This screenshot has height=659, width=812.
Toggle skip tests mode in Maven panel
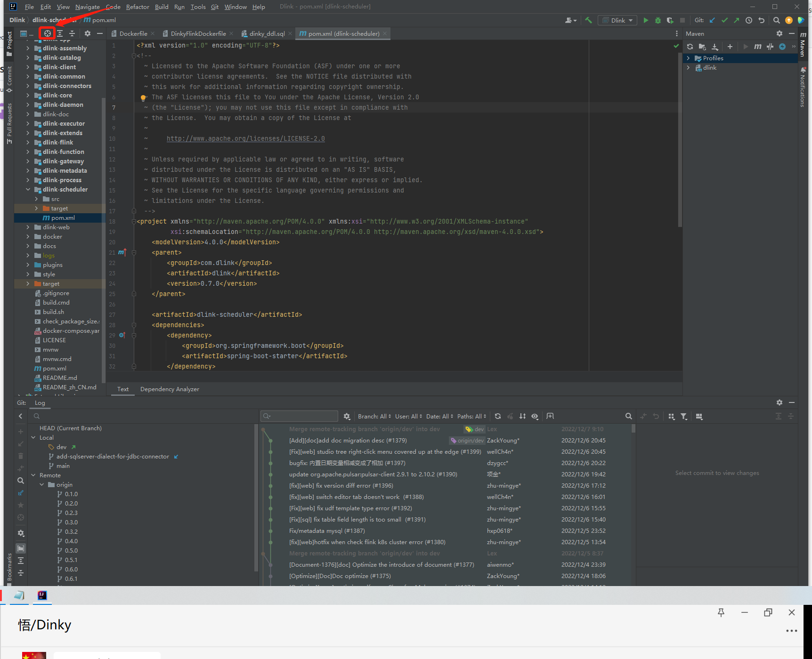770,47
